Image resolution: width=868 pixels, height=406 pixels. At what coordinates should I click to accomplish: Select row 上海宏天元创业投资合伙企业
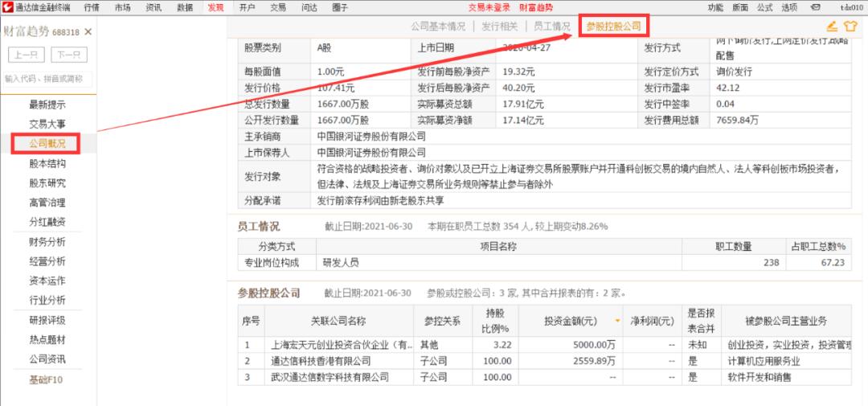(x=545, y=345)
